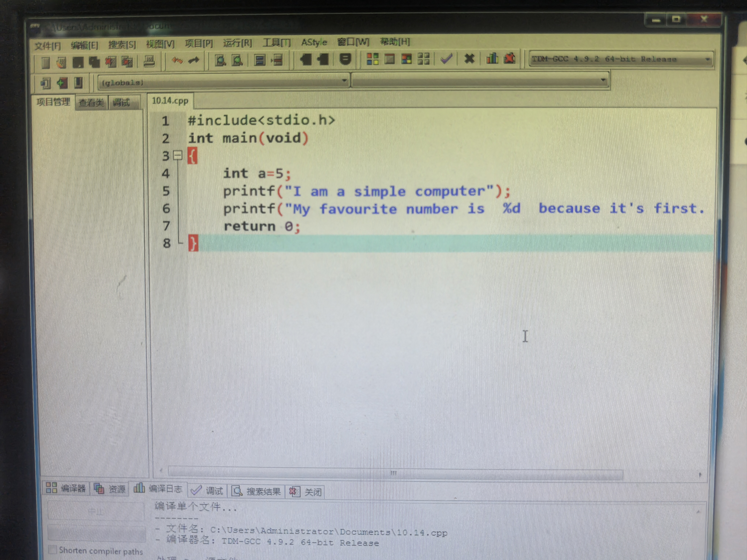Enable Shorten compiler paths checkbox
Screen dimensions: 747x560
[52, 550]
